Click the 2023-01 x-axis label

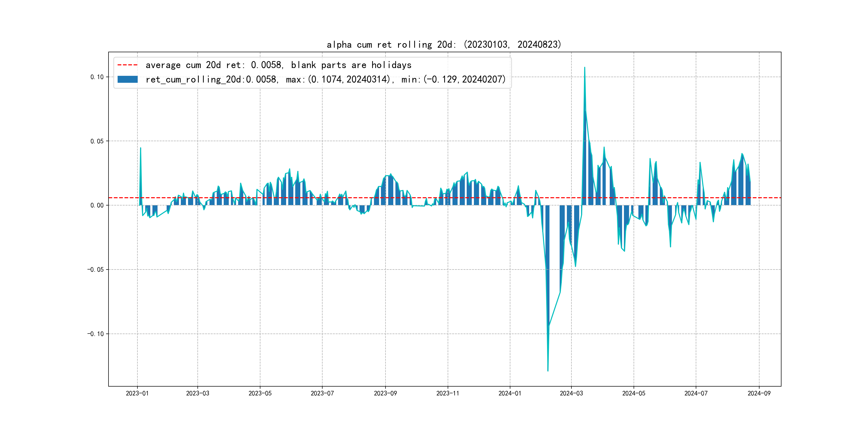[137, 393]
